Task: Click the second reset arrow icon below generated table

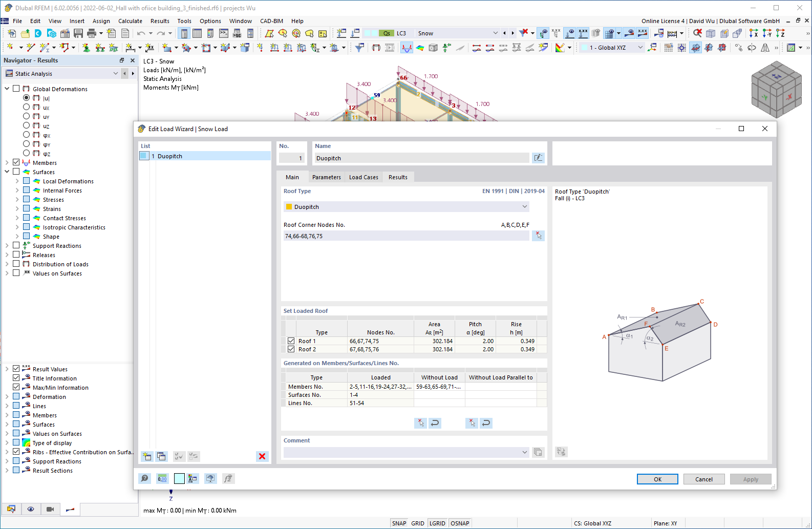Action: point(486,423)
